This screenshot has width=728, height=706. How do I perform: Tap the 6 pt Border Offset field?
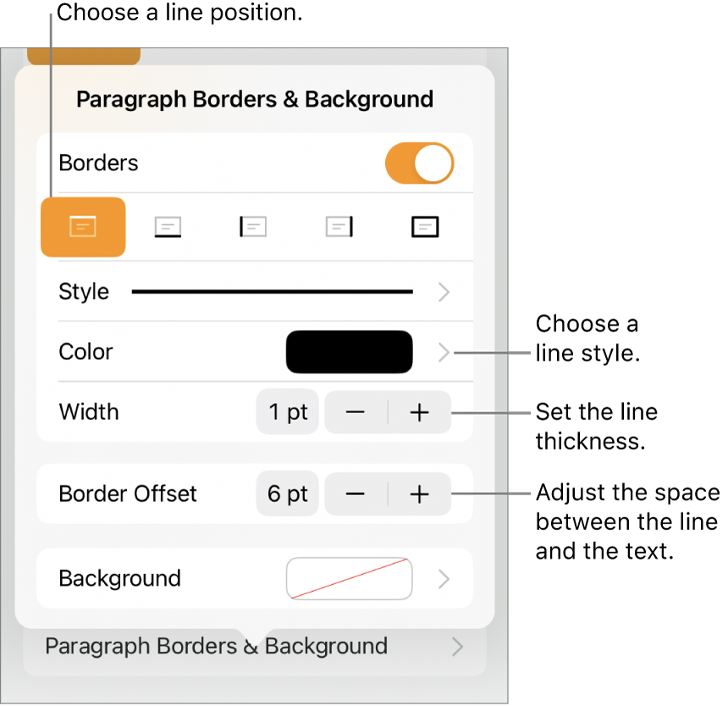point(288,494)
